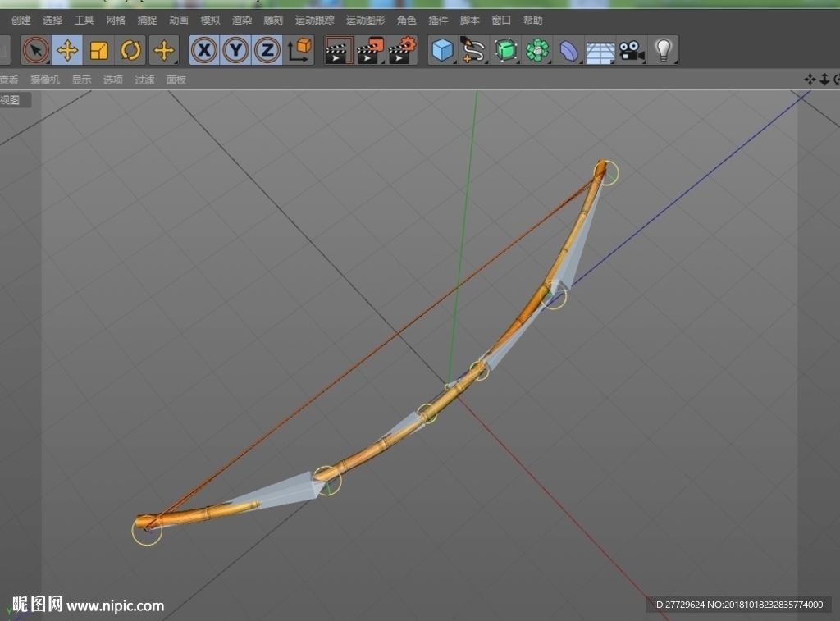This screenshot has width=840, height=621.
Task: Open the 捕捉 menu
Action: pyautogui.click(x=148, y=21)
